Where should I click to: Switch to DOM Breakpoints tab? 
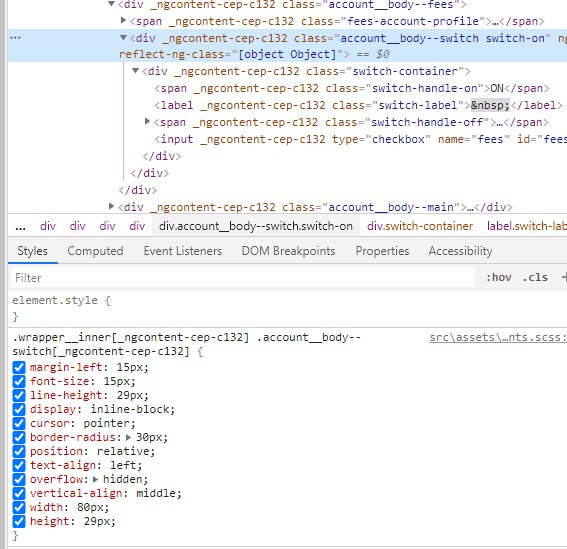point(289,251)
